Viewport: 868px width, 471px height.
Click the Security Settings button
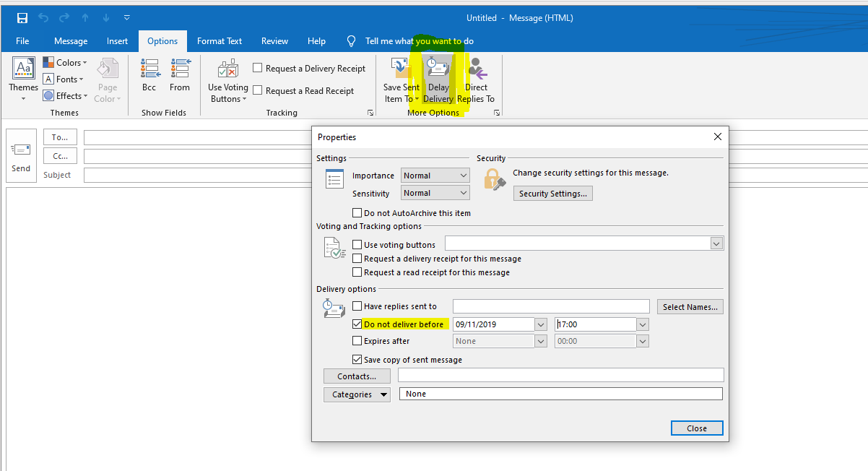553,194
